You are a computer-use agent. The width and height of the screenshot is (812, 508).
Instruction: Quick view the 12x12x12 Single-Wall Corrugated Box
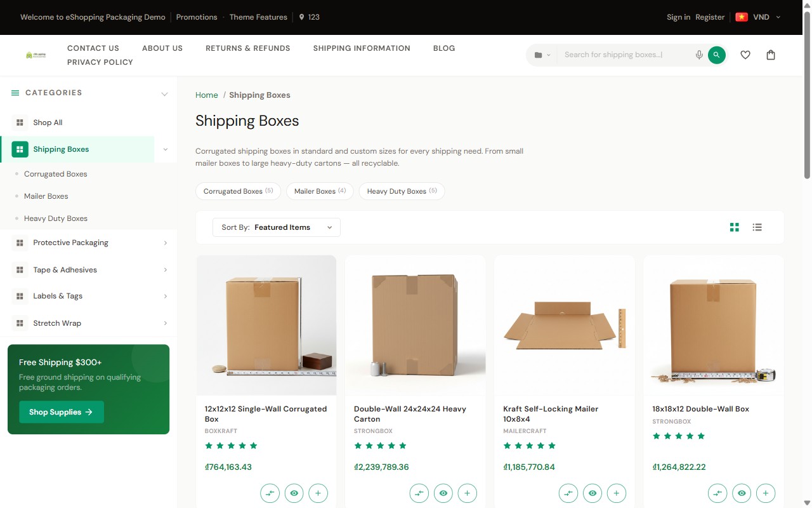coord(294,493)
